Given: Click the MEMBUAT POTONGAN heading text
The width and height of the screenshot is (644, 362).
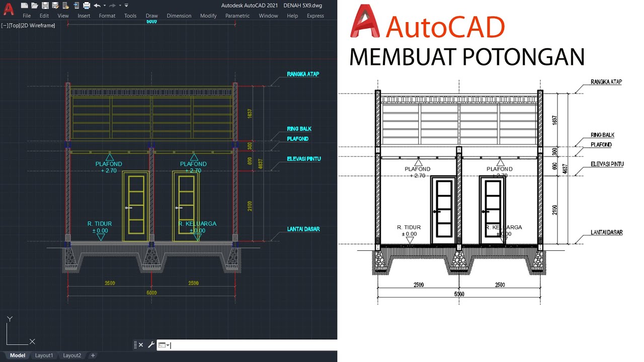Looking at the screenshot, I should [x=467, y=57].
